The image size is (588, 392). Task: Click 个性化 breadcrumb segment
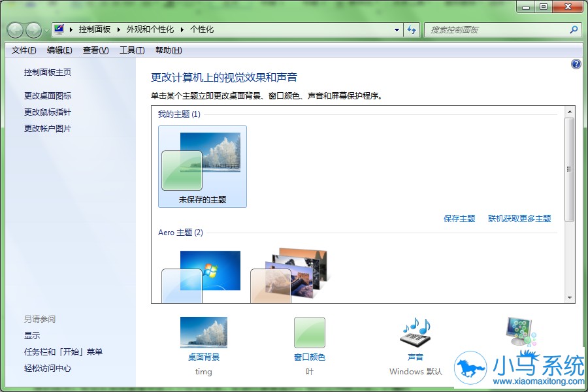[202, 29]
